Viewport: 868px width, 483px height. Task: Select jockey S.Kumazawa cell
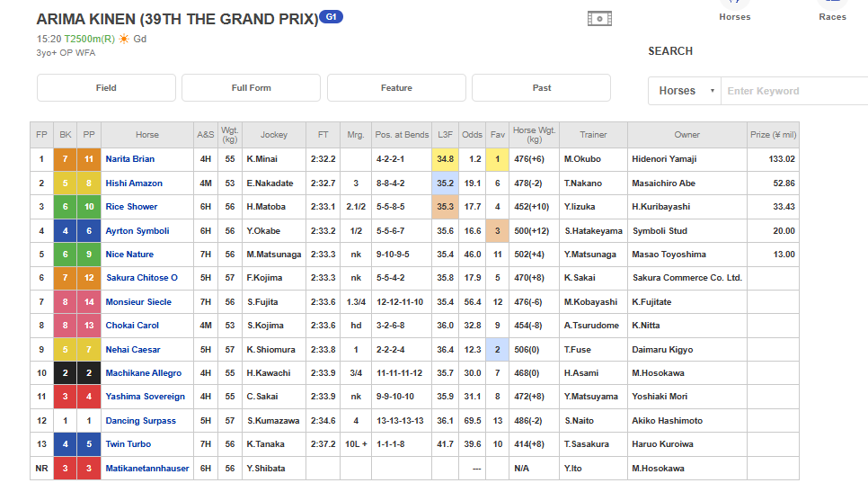(x=274, y=421)
